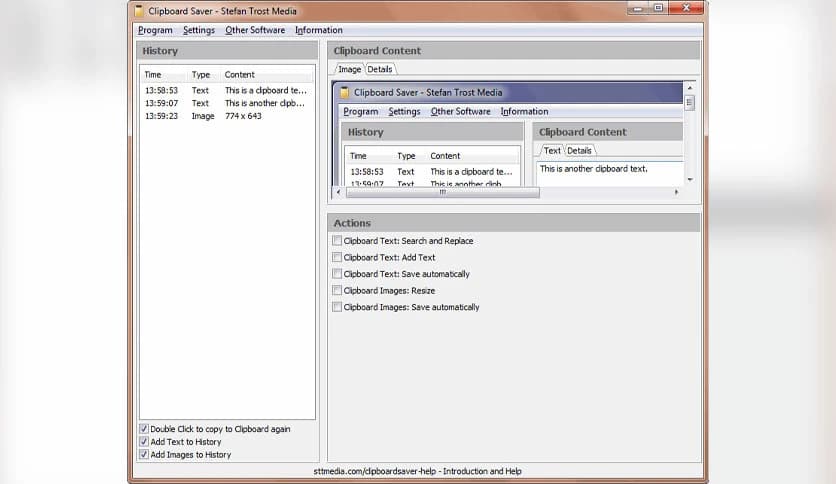Open the Information menu
The width and height of the screenshot is (836, 484).
pyautogui.click(x=319, y=30)
